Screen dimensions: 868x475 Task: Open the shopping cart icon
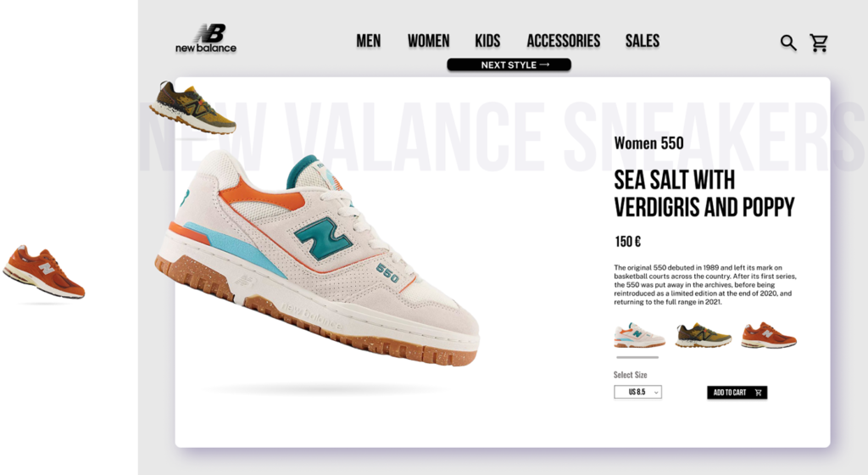(819, 42)
